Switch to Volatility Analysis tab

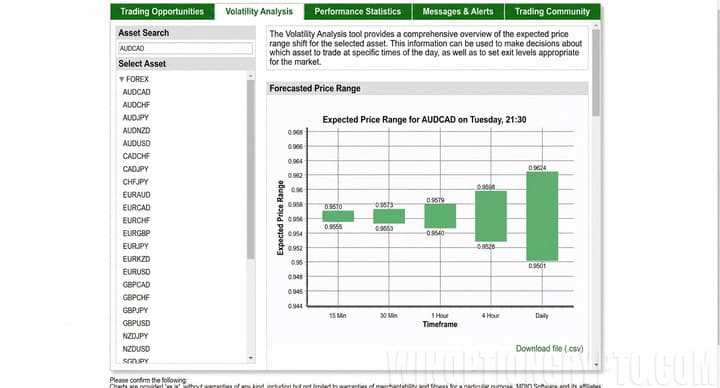tap(259, 11)
